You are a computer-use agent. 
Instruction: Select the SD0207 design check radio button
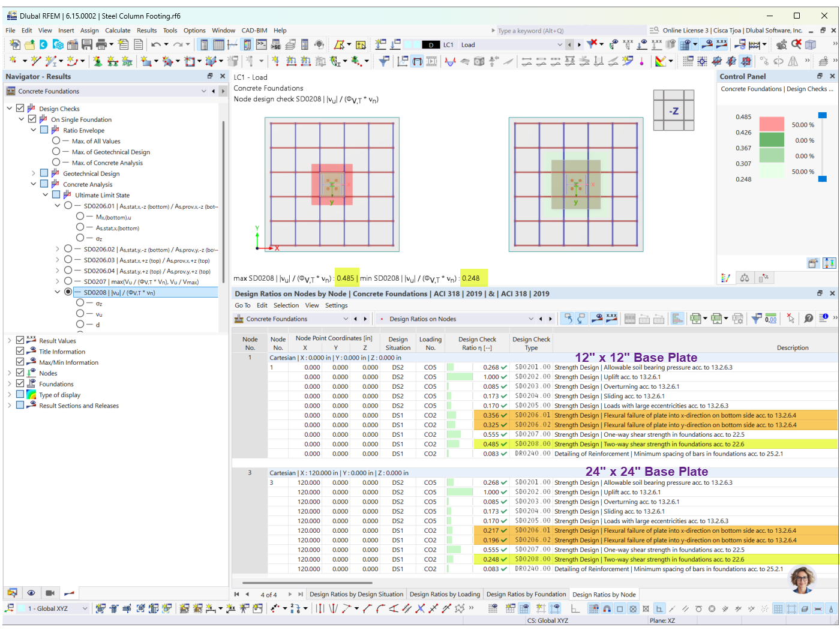pyautogui.click(x=68, y=281)
